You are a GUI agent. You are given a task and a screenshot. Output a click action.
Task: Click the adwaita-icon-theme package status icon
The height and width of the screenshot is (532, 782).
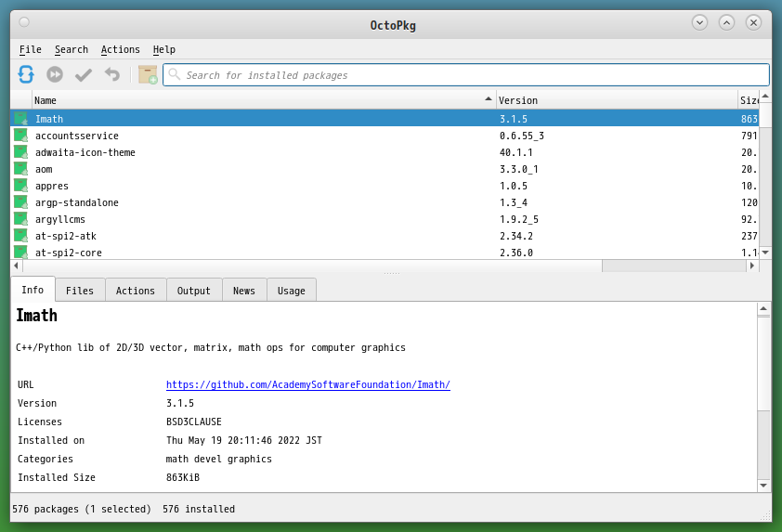click(x=21, y=152)
